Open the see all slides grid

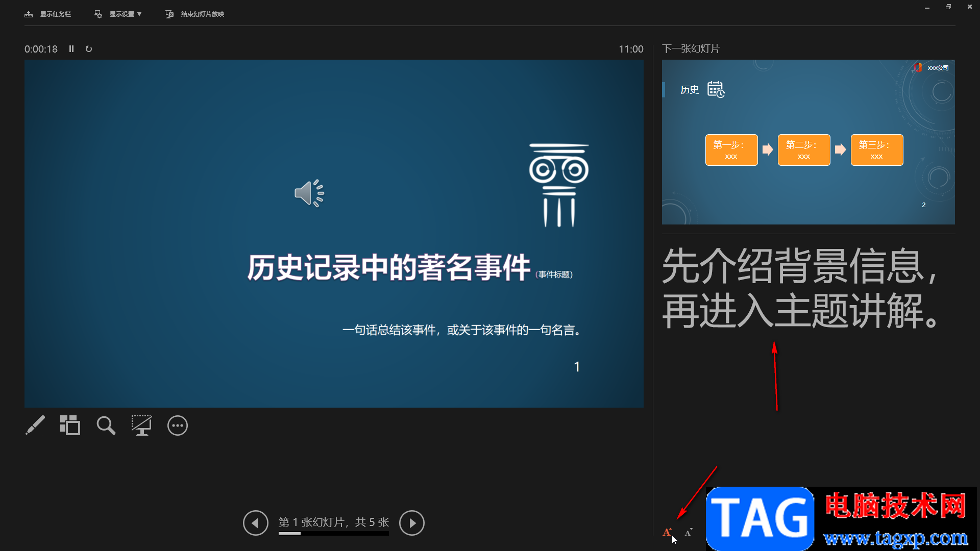pyautogui.click(x=70, y=425)
